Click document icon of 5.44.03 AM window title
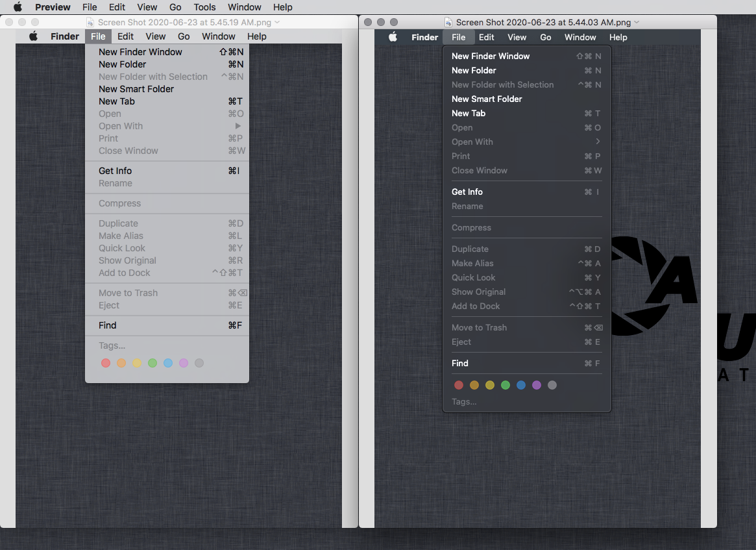The width and height of the screenshot is (756, 550). (448, 22)
